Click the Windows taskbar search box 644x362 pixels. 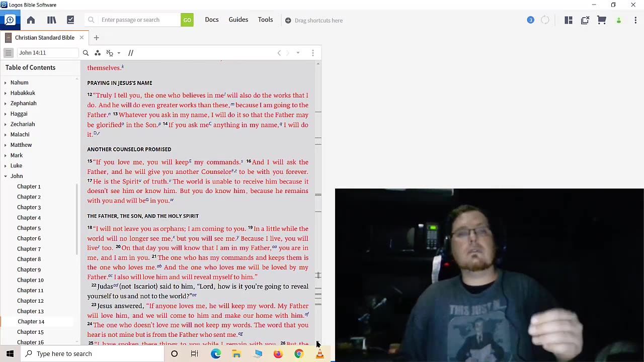point(93,353)
